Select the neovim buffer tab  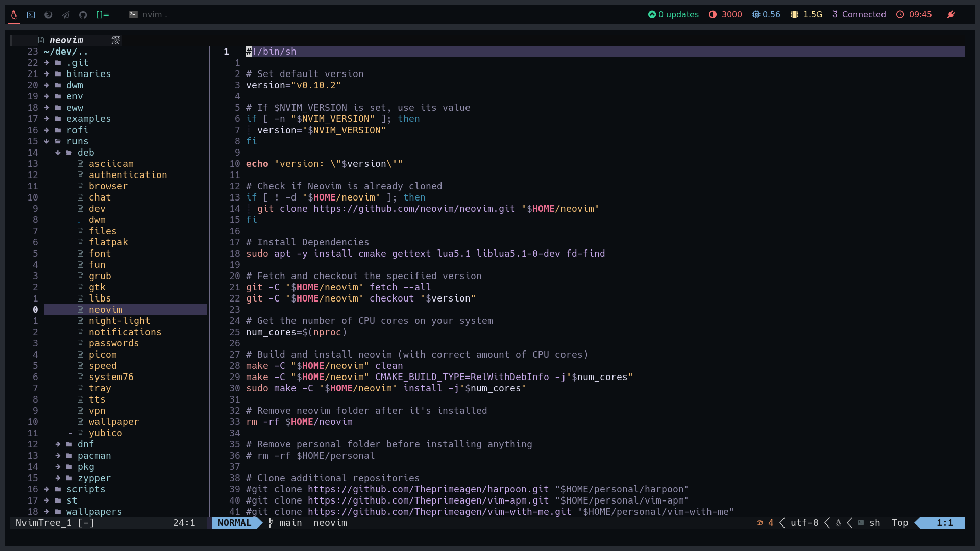tap(66, 40)
